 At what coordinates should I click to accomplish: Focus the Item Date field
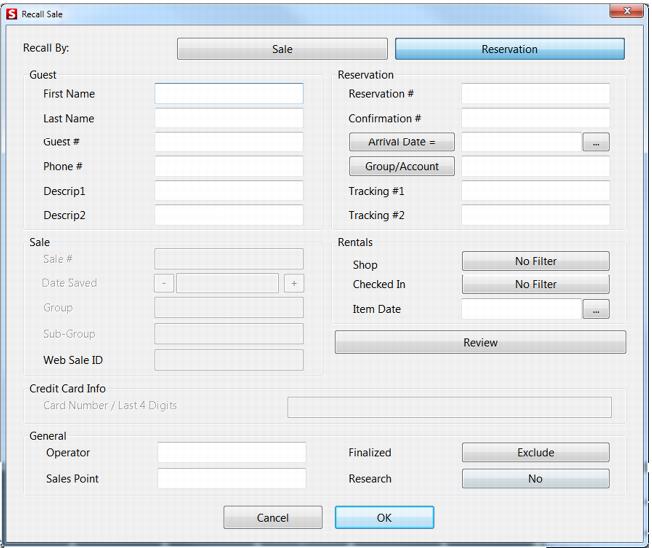[x=521, y=309]
